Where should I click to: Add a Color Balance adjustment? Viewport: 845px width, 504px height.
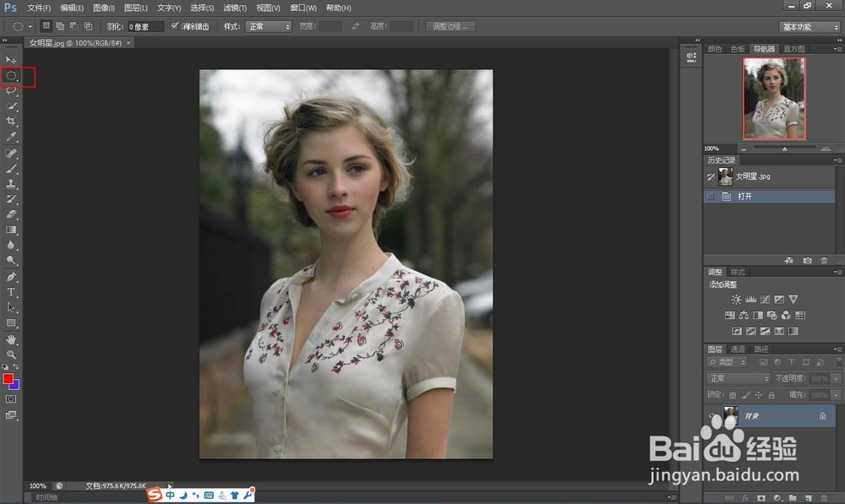(744, 315)
